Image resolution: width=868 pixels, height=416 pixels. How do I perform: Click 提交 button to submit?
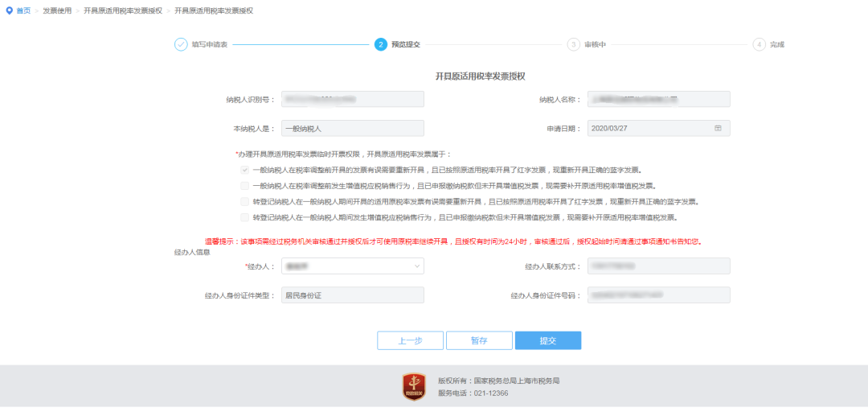coord(548,340)
